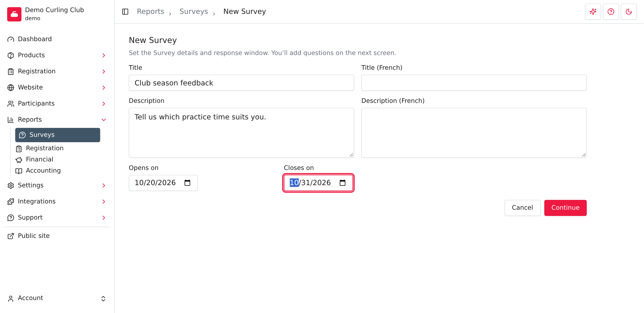
Task: Click the Reports bar chart icon
Action: (x=11, y=120)
